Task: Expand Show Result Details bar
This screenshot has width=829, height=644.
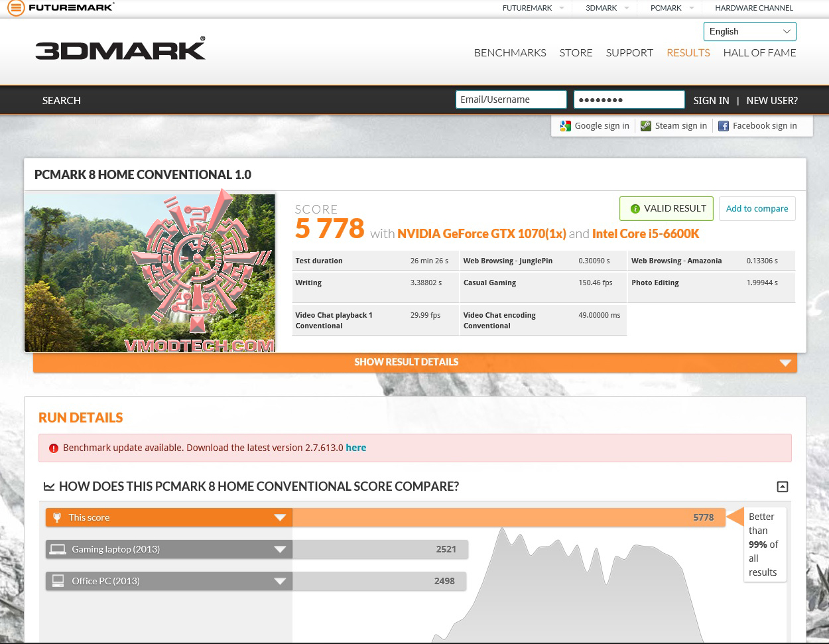Action: pos(415,362)
